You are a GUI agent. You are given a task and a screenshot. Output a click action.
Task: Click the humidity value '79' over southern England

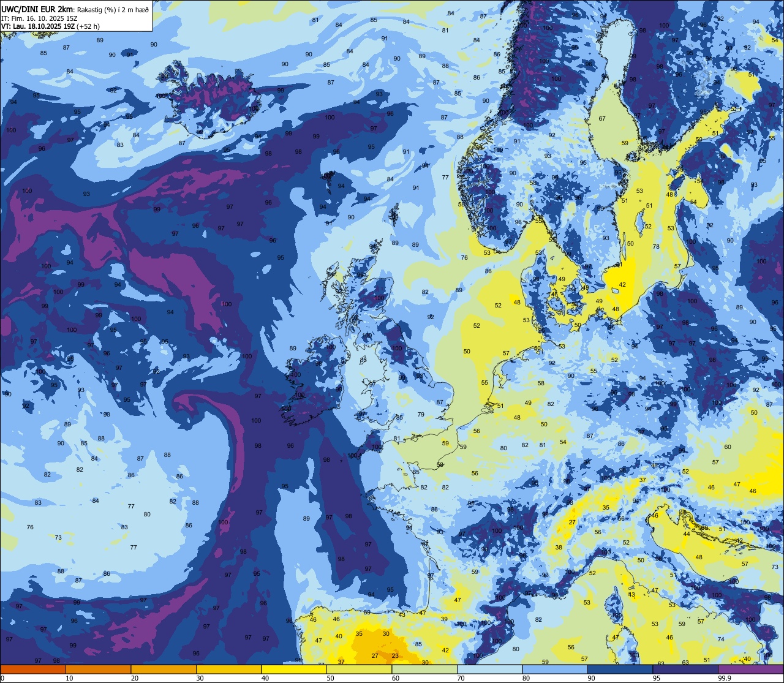pyautogui.click(x=421, y=415)
